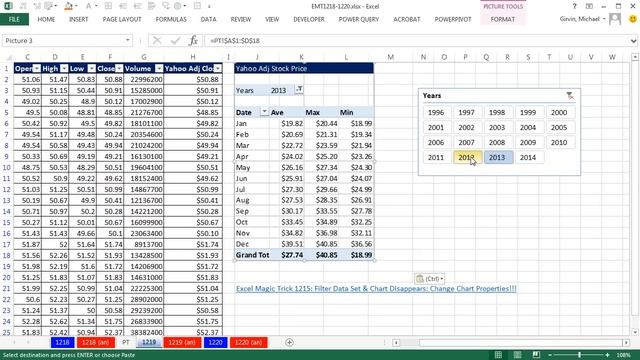Switch to the PT sheet tab
The width and height of the screenshot is (640, 360).
coord(125,342)
